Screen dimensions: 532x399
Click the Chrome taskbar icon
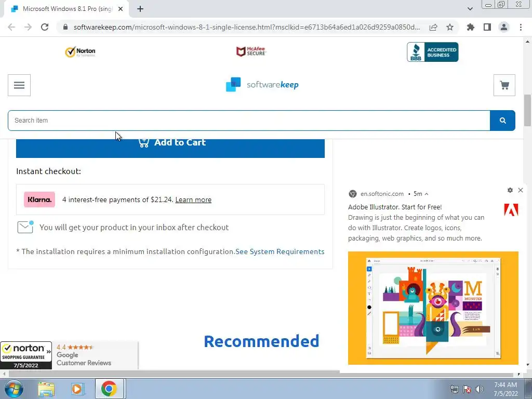tap(109, 389)
